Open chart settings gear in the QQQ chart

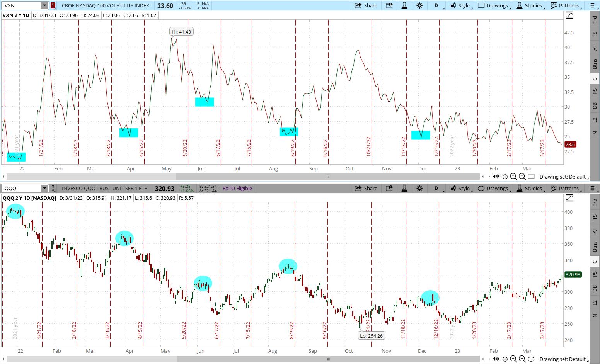click(419, 188)
